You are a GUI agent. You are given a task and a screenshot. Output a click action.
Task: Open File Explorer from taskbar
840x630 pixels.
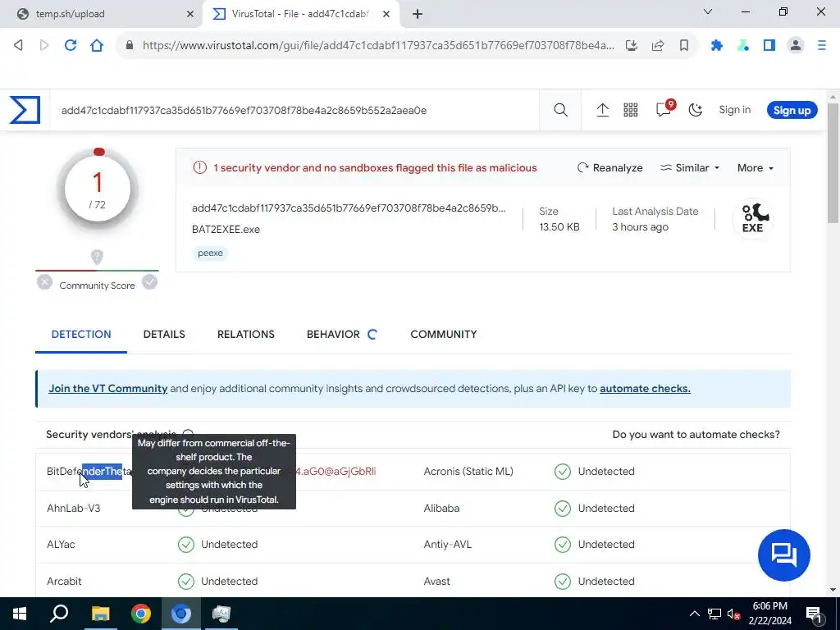click(100, 614)
